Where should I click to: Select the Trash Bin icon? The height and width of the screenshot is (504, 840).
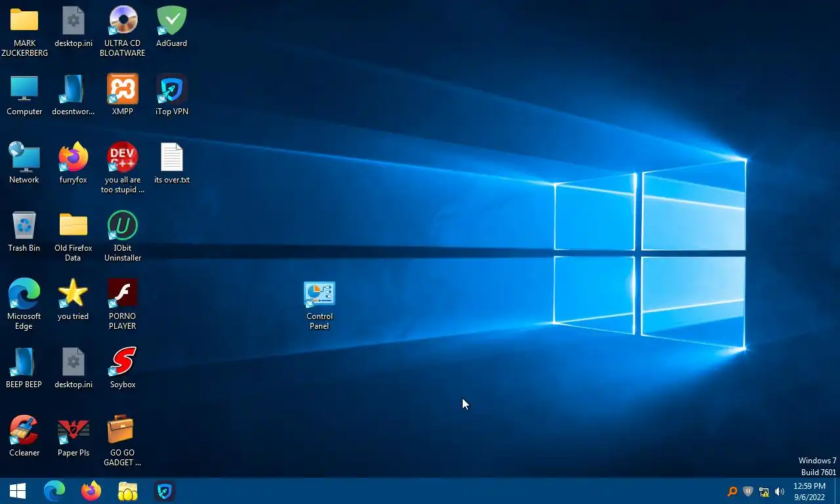click(x=24, y=226)
